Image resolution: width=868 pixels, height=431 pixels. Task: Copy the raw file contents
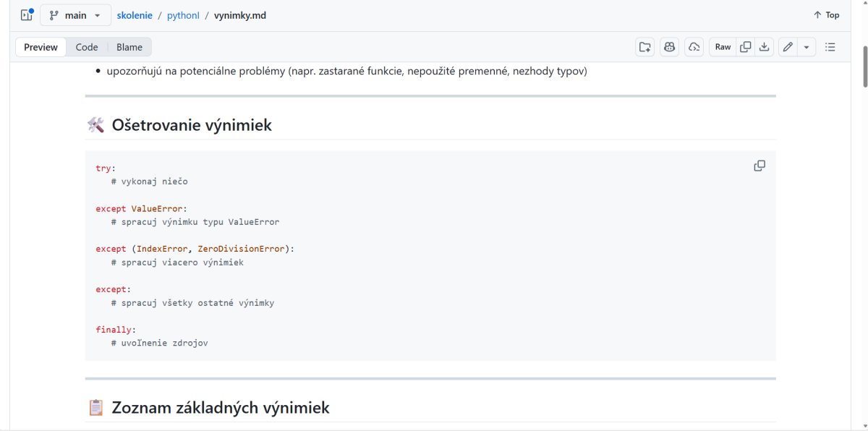pos(745,47)
